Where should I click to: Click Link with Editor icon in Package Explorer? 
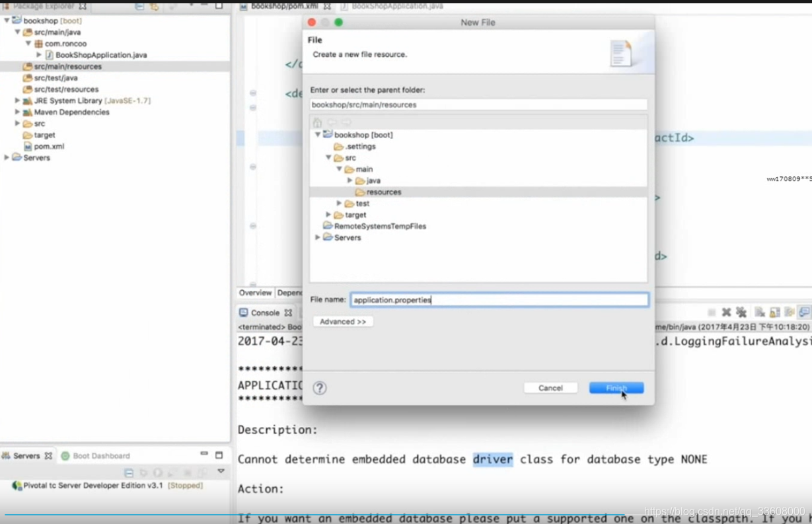coord(154,6)
